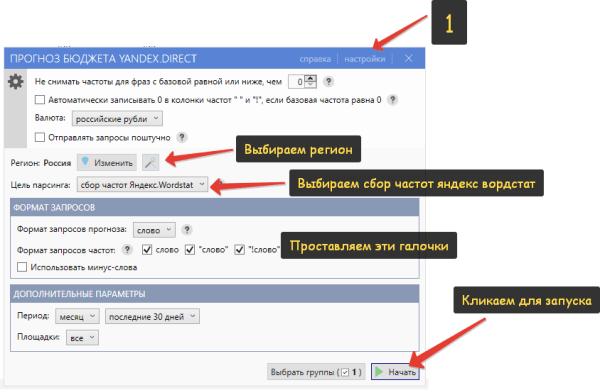The image size is (600, 390).
Task: Click the ДОПОЛНИТЕЛЬНЫЕ ПАРАМЕТРЫ section header
Action: (x=215, y=294)
